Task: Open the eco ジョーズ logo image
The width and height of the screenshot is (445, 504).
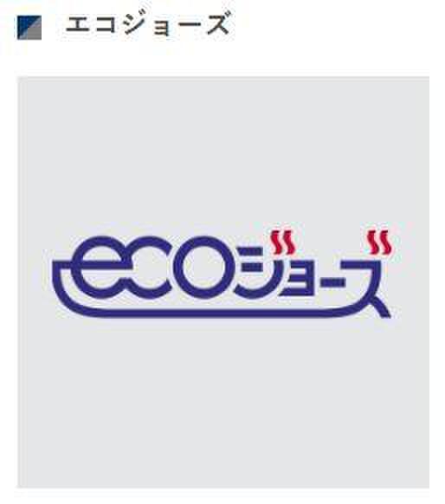Action: (222, 274)
